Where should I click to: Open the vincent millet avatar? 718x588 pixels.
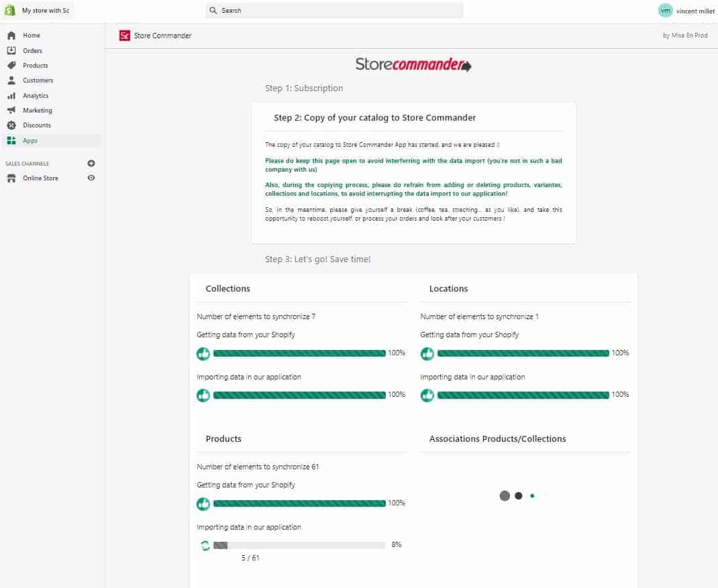click(666, 11)
